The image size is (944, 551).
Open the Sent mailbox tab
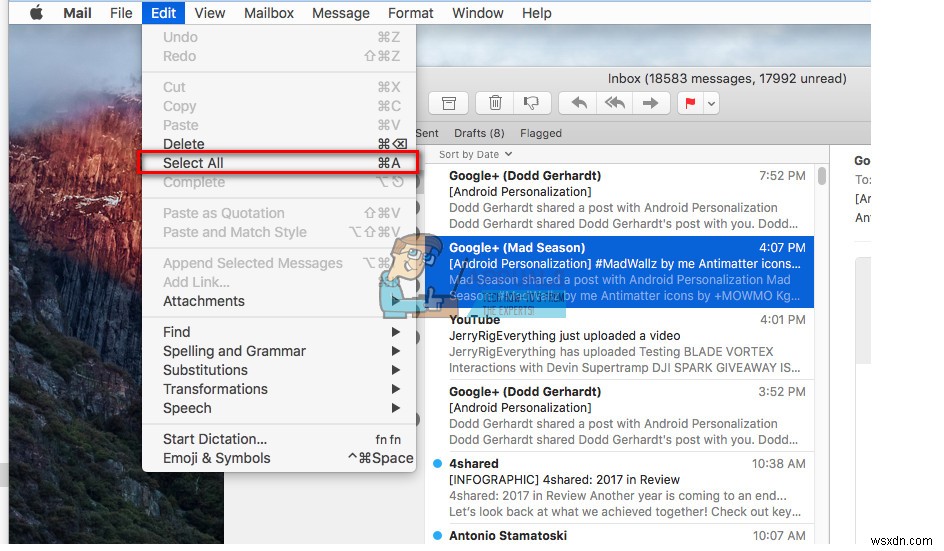(x=427, y=133)
